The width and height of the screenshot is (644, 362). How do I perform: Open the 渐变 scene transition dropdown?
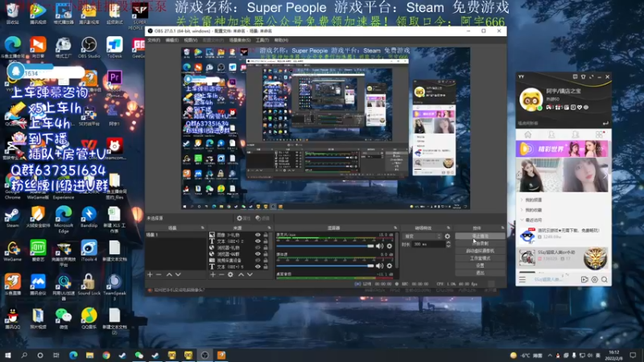point(423,237)
